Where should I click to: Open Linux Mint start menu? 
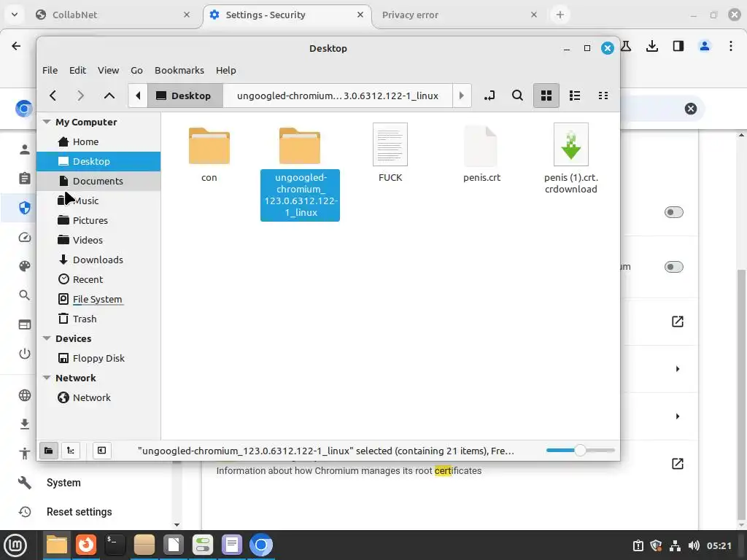tap(16, 545)
